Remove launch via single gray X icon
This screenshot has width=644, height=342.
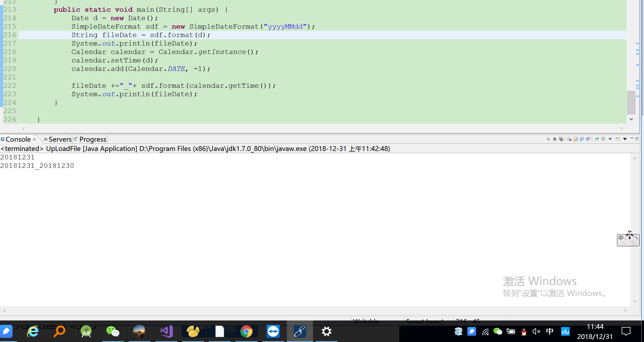click(555, 139)
